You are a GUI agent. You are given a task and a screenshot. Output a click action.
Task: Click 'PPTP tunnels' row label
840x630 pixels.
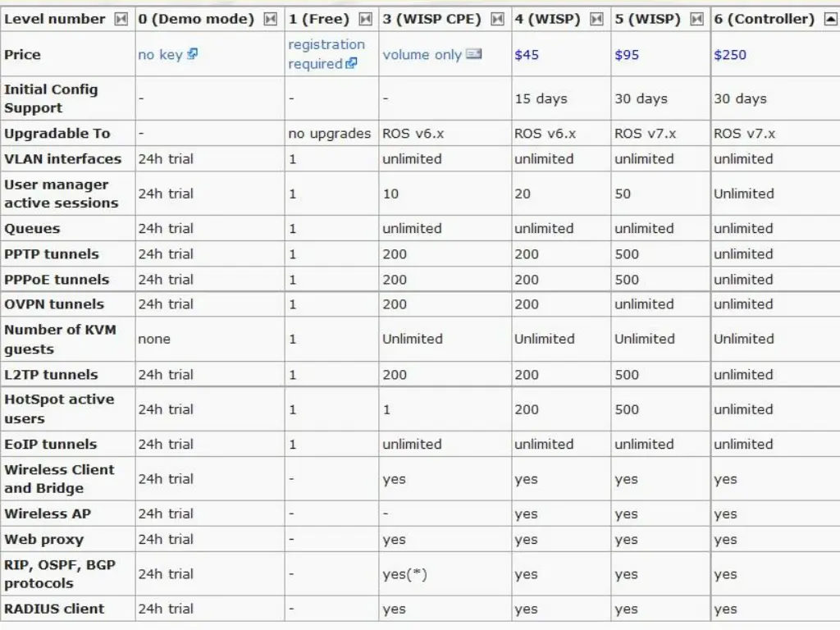[x=52, y=254]
